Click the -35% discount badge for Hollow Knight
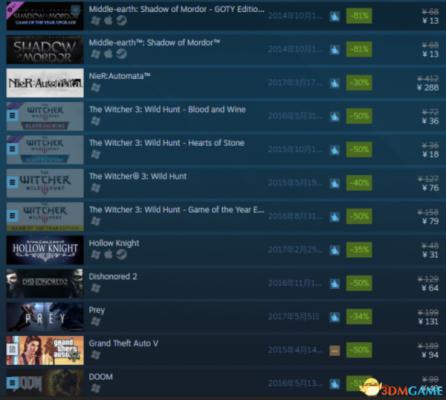446x400 pixels. tap(359, 250)
